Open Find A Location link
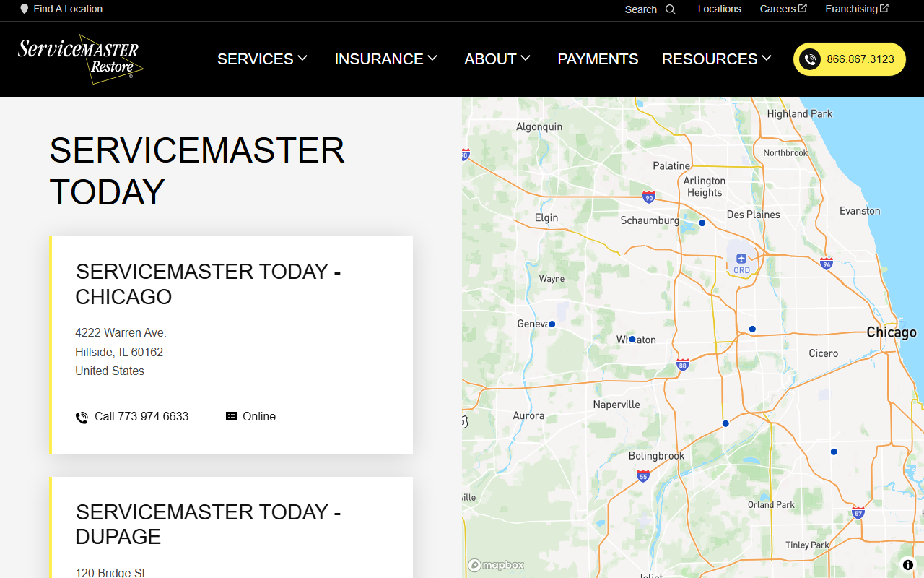The width and height of the screenshot is (924, 578). (68, 9)
